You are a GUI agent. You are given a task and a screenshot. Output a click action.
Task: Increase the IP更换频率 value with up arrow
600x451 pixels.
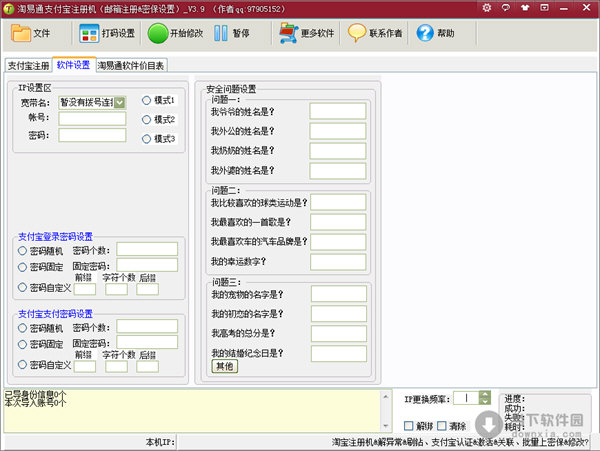484,394
